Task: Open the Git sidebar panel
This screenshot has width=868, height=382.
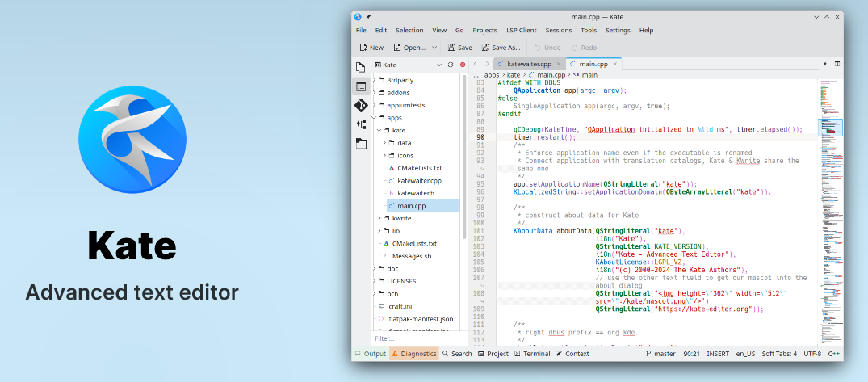Action: [x=361, y=105]
